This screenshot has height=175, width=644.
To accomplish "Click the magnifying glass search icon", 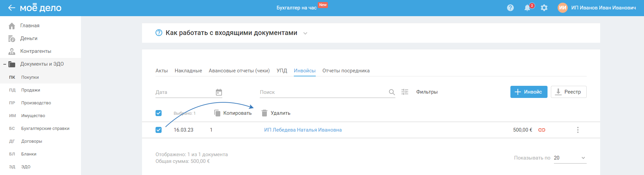I will pos(392,92).
